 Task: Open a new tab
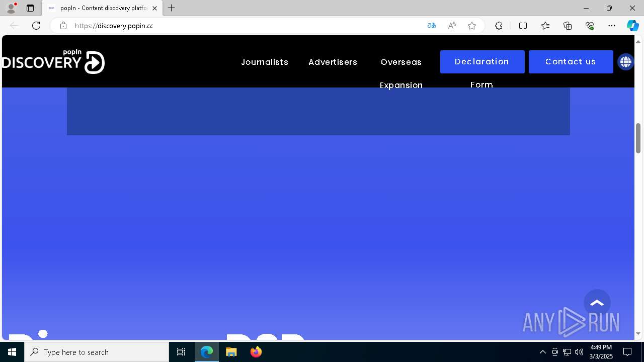[172, 8]
